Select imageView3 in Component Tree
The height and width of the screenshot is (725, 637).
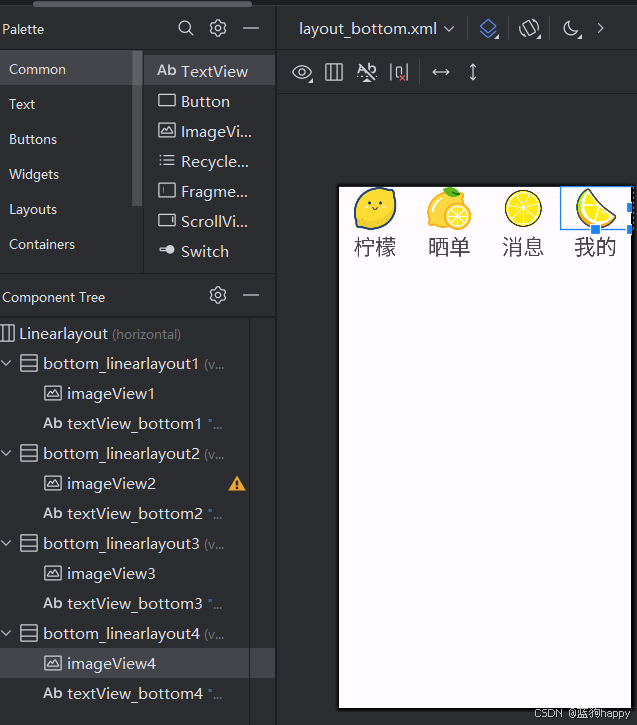125,573
